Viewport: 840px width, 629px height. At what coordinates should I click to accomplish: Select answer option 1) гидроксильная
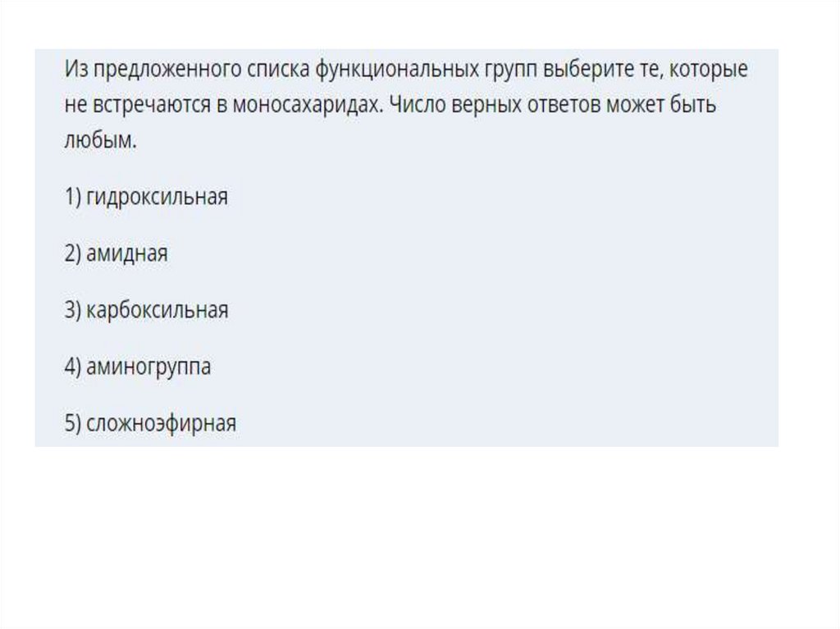pyautogui.click(x=146, y=198)
